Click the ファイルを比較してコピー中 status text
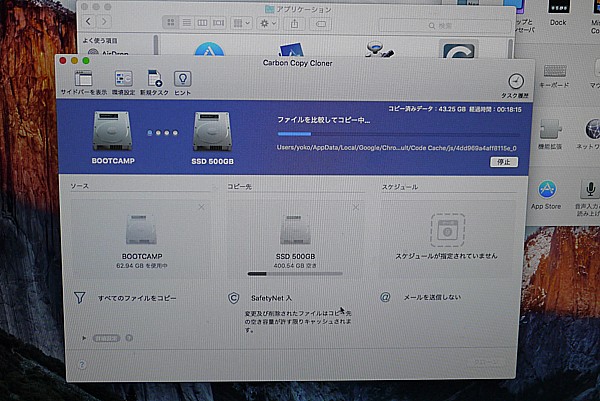Image resolution: width=600 pixels, height=401 pixels. (x=324, y=120)
